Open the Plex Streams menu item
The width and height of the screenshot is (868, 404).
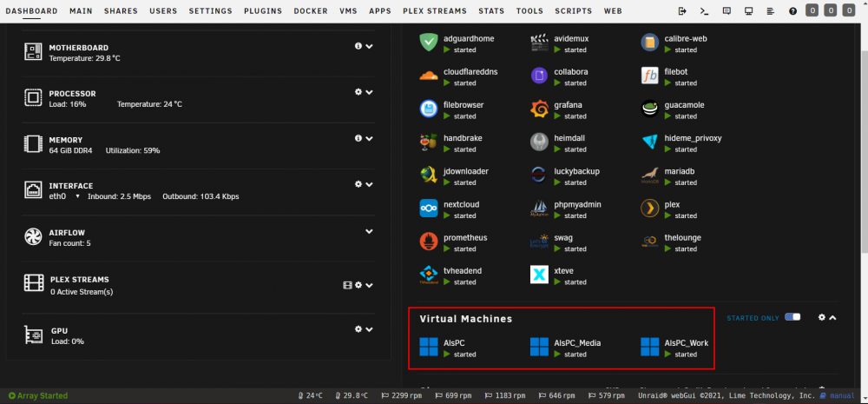(x=435, y=10)
